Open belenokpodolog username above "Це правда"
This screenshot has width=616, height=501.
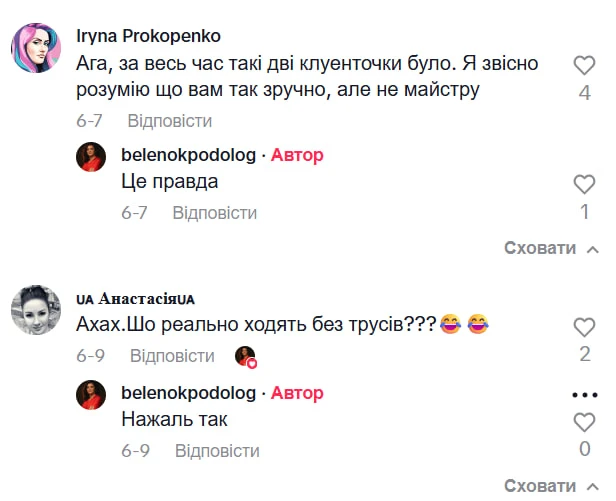click(x=188, y=155)
